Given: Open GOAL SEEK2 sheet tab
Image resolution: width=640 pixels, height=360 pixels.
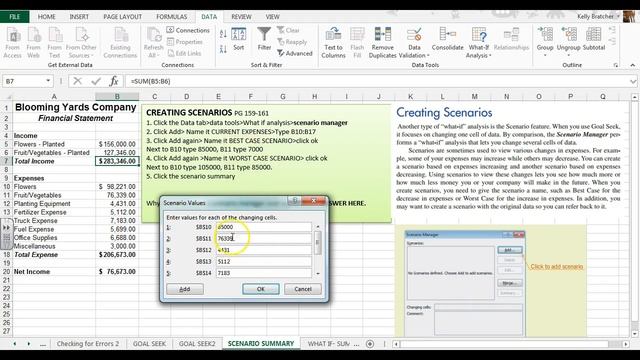Looking at the screenshot, I should pos(197,344).
